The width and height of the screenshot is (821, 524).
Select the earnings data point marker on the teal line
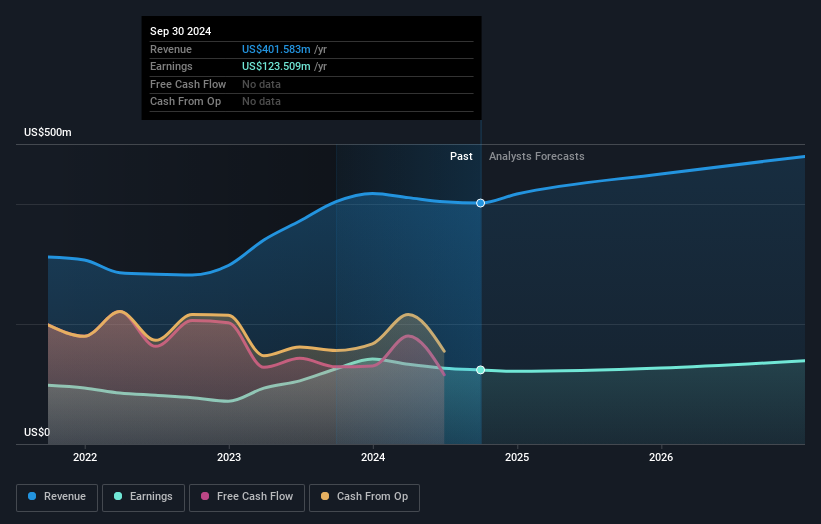pos(480,370)
